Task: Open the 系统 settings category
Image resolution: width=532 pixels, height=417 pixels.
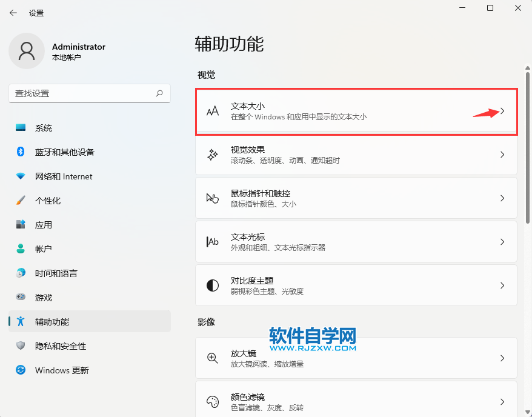Action: coord(44,128)
